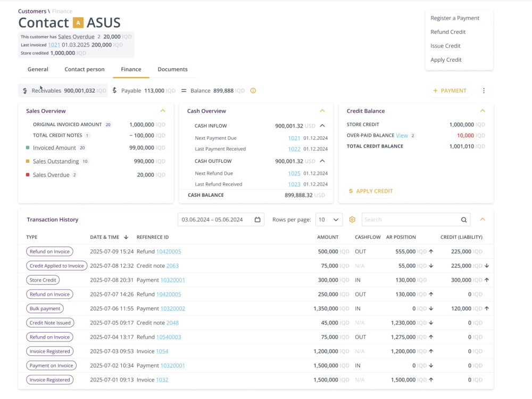Click the + PAYMENT button
The image size is (532, 399).
coord(450,90)
